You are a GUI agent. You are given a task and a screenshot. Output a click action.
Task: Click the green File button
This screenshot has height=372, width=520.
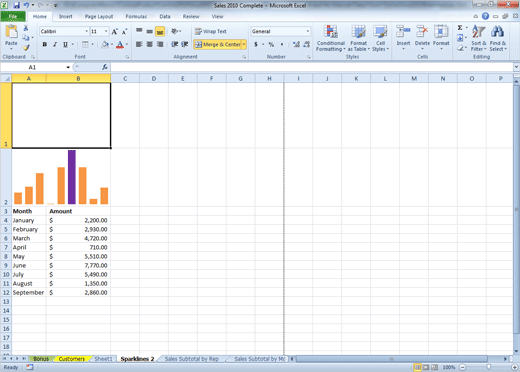[13, 16]
